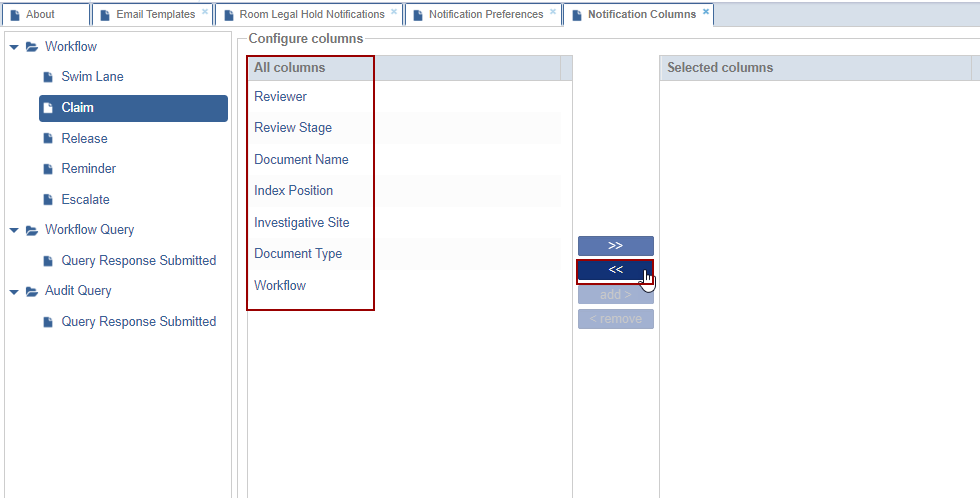Select Release in the Workflow tree
The width and height of the screenshot is (980, 498).
(84, 139)
